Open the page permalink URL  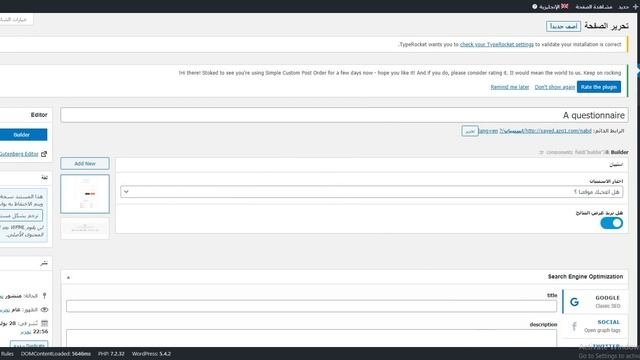[x=535, y=131]
